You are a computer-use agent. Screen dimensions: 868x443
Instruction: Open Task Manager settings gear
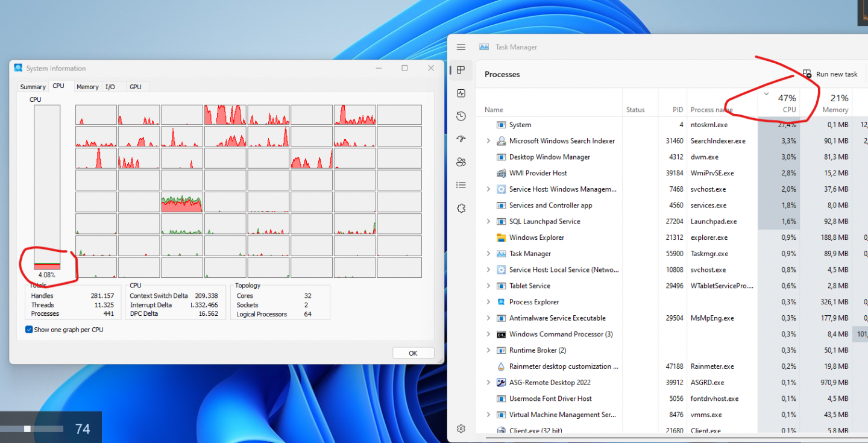click(x=461, y=429)
